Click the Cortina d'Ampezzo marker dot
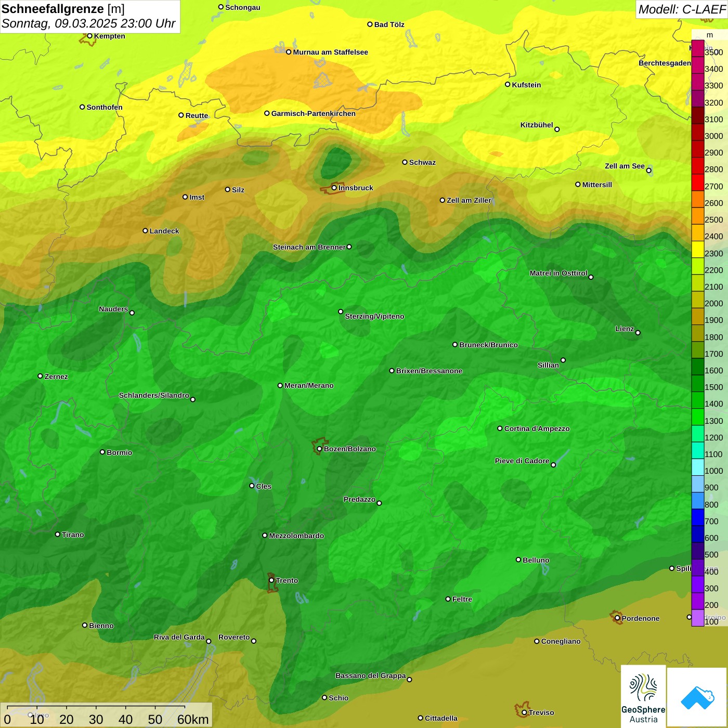Viewport: 728px width, 728px height. 500,428
